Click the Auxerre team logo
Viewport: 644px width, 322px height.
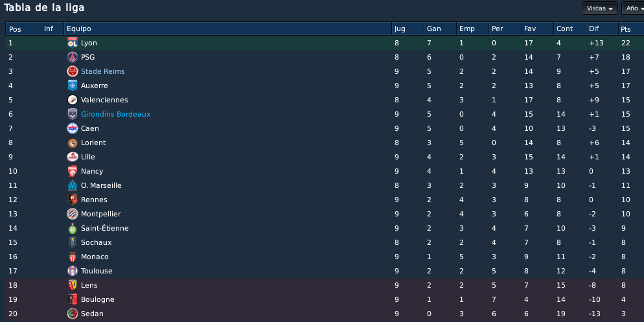point(73,86)
